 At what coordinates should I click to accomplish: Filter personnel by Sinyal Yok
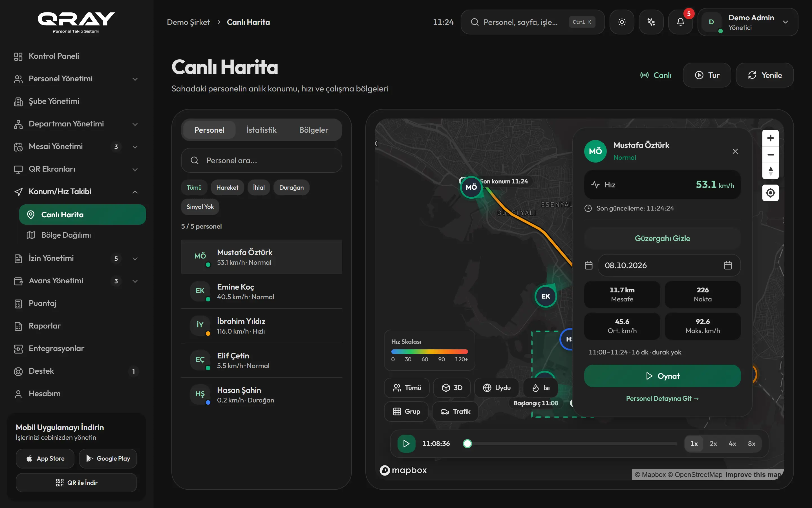200,207
